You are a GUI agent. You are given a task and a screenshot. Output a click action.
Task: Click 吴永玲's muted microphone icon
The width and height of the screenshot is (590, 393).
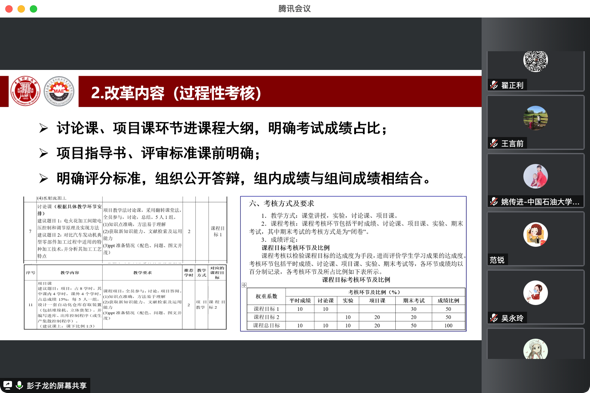click(494, 318)
